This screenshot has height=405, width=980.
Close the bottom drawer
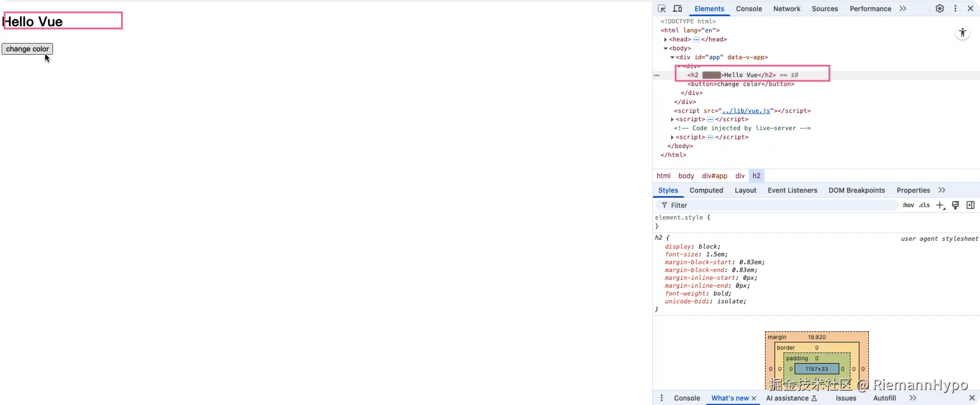coord(972,398)
